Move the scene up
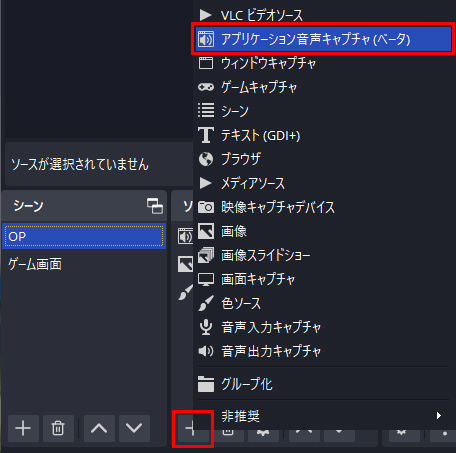456x453 pixels. [x=99, y=428]
